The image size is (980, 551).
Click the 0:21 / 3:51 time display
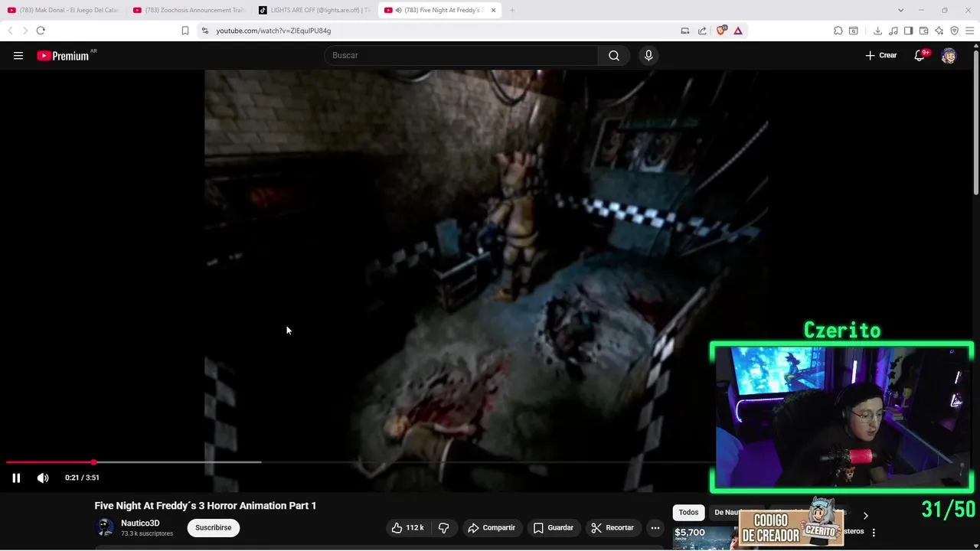(82, 478)
